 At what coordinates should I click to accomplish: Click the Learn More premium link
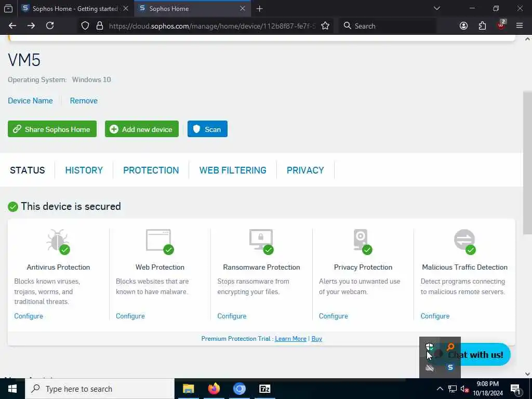[290, 339]
